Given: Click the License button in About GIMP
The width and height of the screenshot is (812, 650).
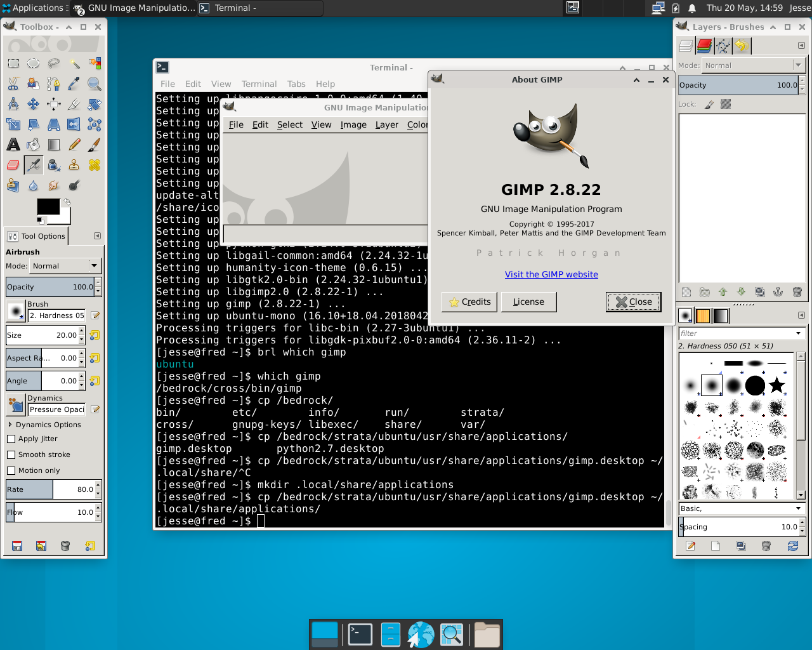Looking at the screenshot, I should 528,302.
